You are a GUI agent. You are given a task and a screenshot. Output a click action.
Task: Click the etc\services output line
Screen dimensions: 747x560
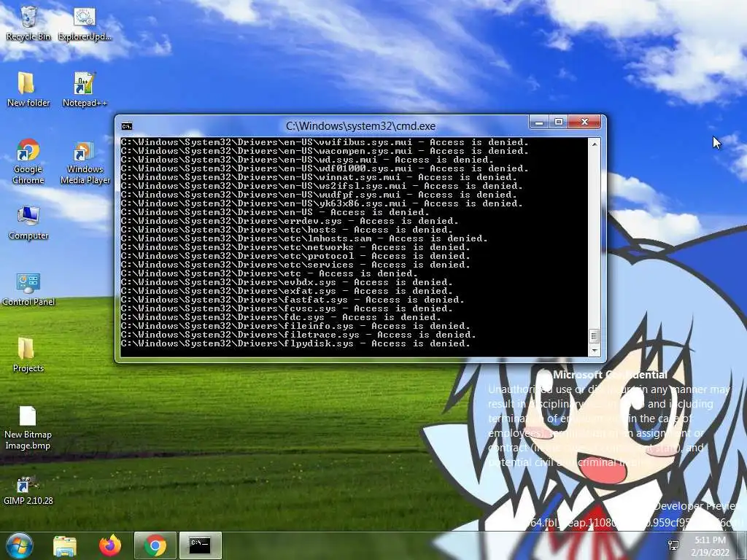coord(295,265)
